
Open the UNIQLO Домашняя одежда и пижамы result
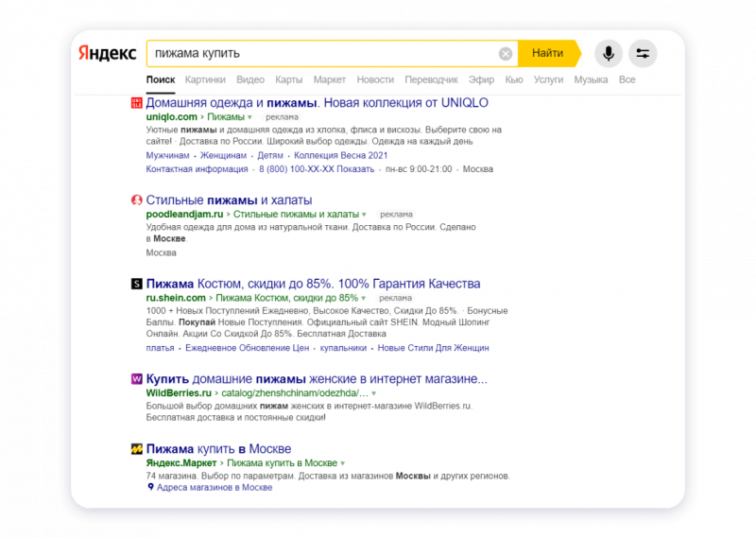pyautogui.click(x=318, y=103)
